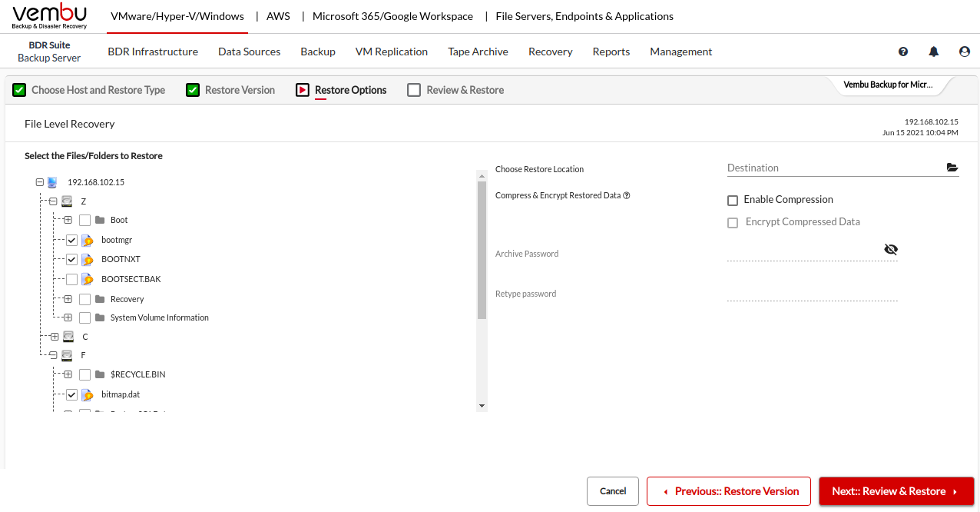
Task: Open the notifications bell icon
Action: point(934,52)
